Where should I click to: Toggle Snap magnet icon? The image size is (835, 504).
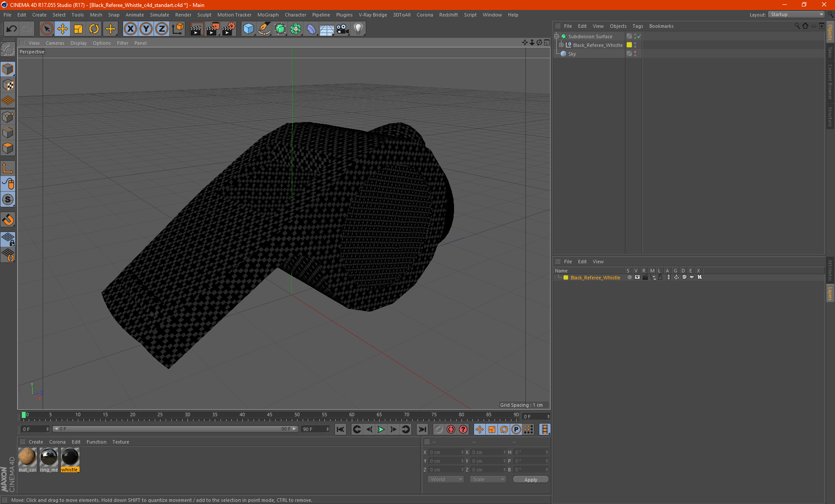8,220
